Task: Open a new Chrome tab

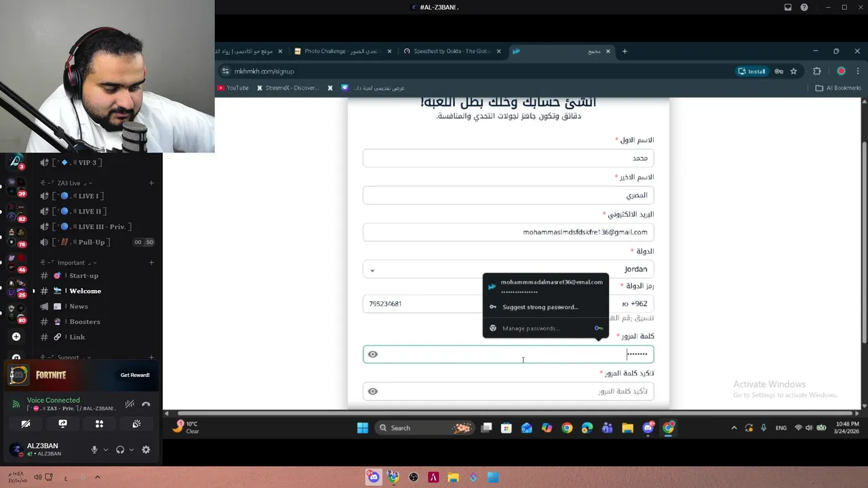Action: [x=625, y=52]
